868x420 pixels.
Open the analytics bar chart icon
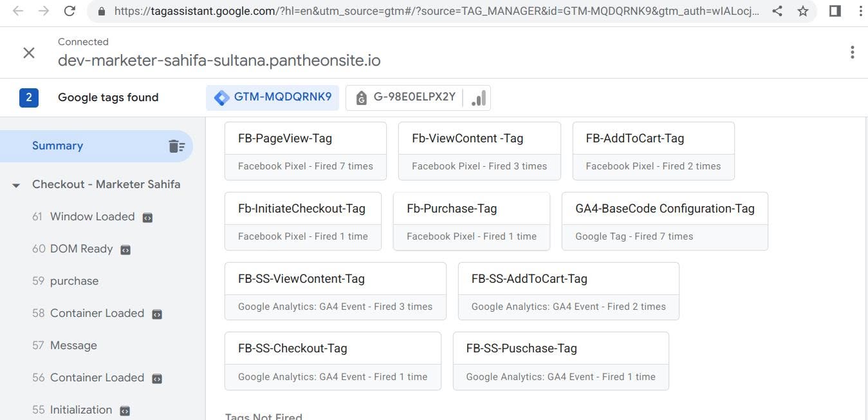tap(479, 98)
